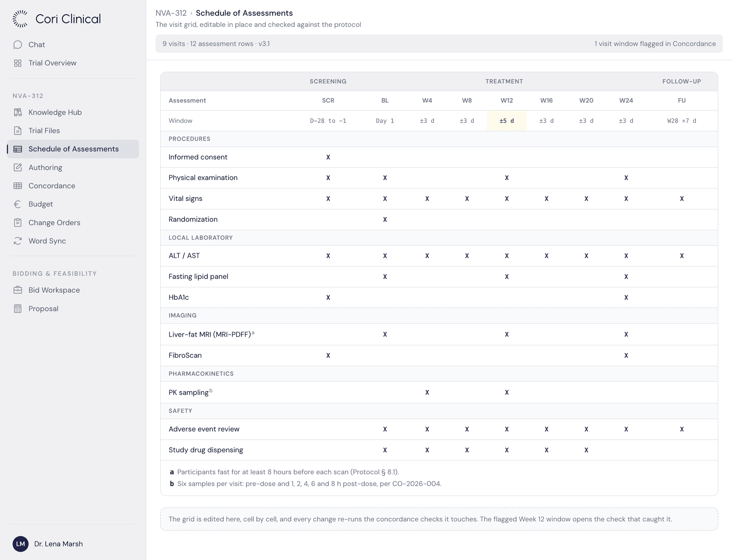Viewport: 732px width, 560px height.
Task: Click the Bid Workspace briefcase icon
Action: coord(18,290)
